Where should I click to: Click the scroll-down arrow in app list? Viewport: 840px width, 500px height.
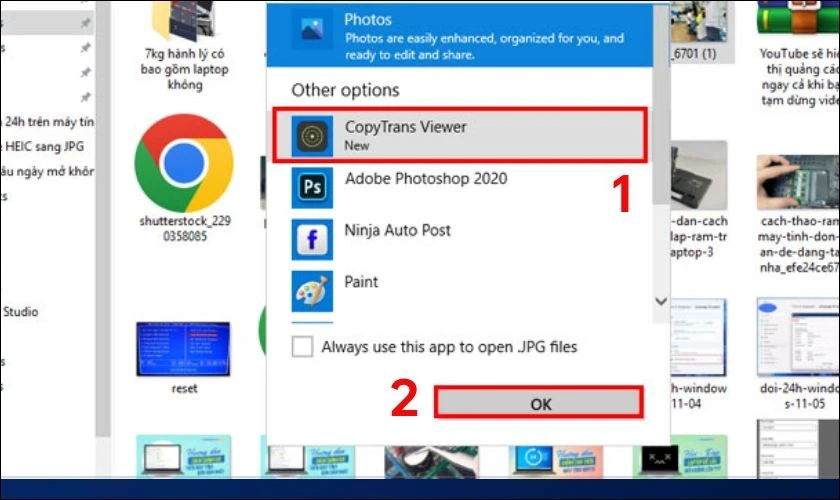pyautogui.click(x=661, y=302)
